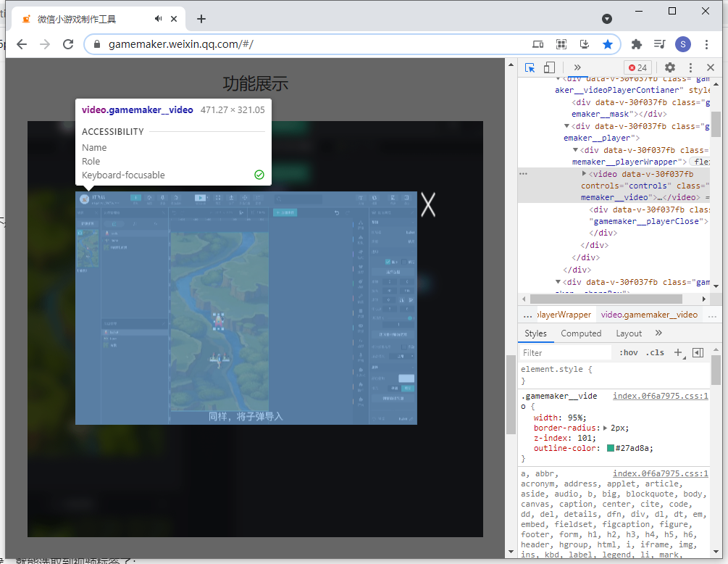Click the tab search dropdown circle
728x564 pixels.
click(606, 19)
